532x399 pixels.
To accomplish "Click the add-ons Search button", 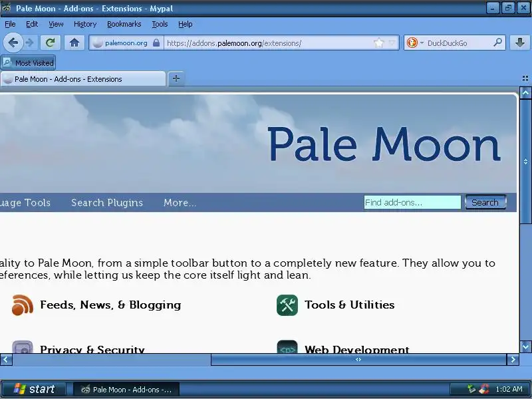I will click(x=485, y=202).
